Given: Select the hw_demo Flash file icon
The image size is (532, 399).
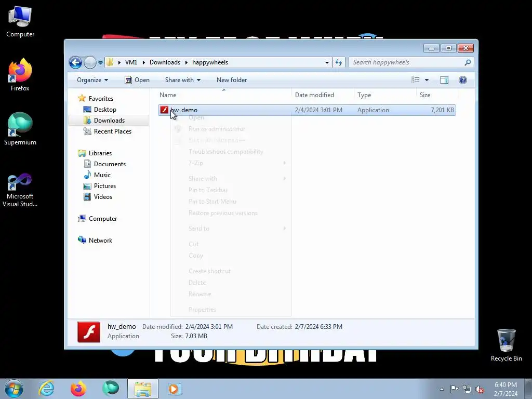Looking at the screenshot, I should tap(164, 110).
